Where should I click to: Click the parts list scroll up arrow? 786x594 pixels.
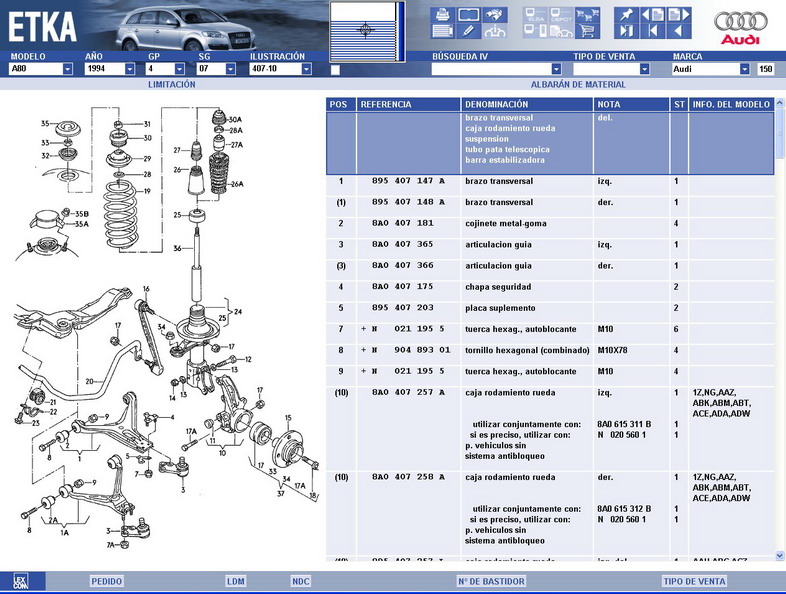click(779, 103)
